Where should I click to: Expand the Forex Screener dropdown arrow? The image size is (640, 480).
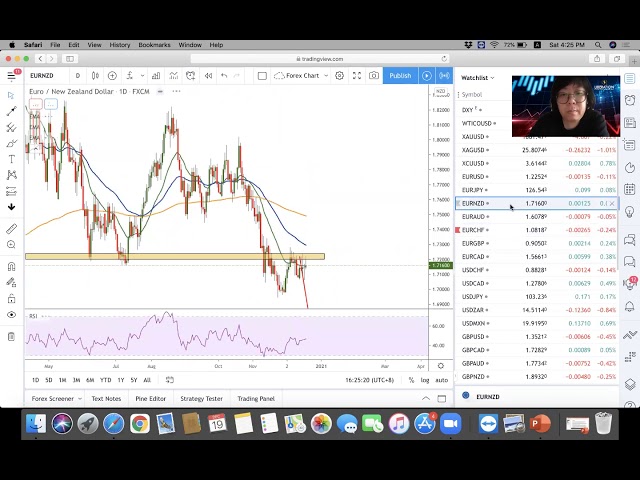coord(80,398)
